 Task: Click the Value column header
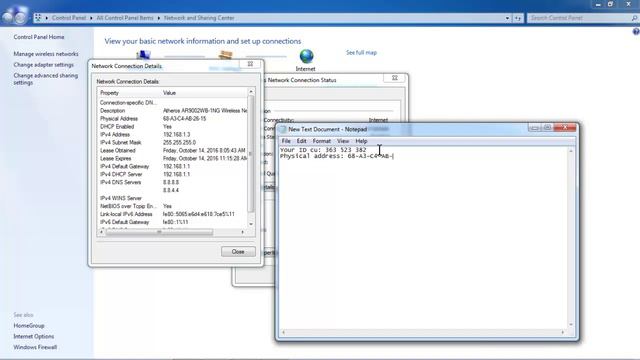pos(204,93)
